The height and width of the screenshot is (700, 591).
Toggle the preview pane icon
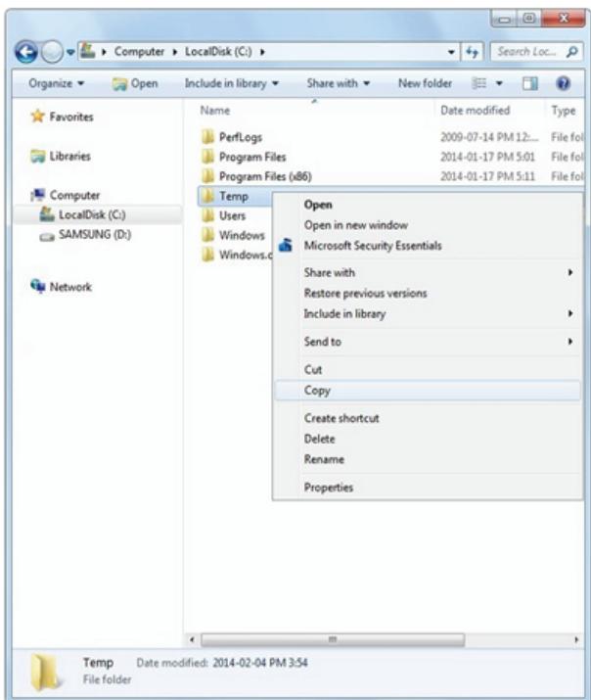[530, 83]
